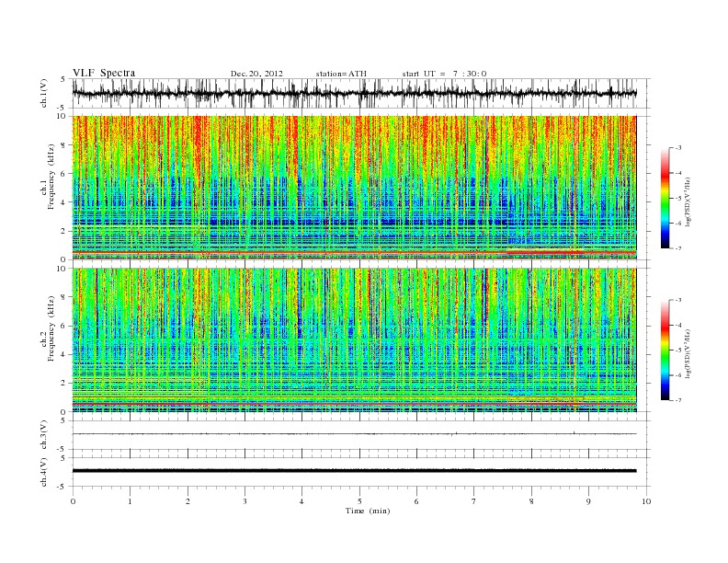Viewport: 728px width, 563px height.
Task: Click the "6" kHz tick of ch.2 spectrogram
Action: [x=63, y=326]
